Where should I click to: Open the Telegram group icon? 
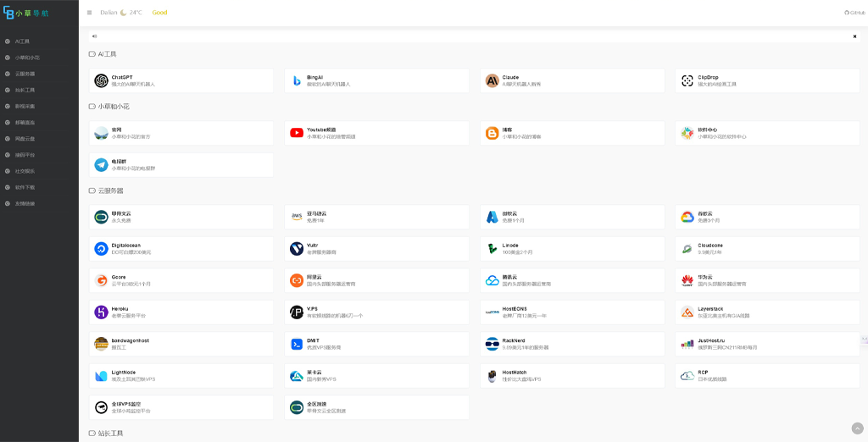101,164
